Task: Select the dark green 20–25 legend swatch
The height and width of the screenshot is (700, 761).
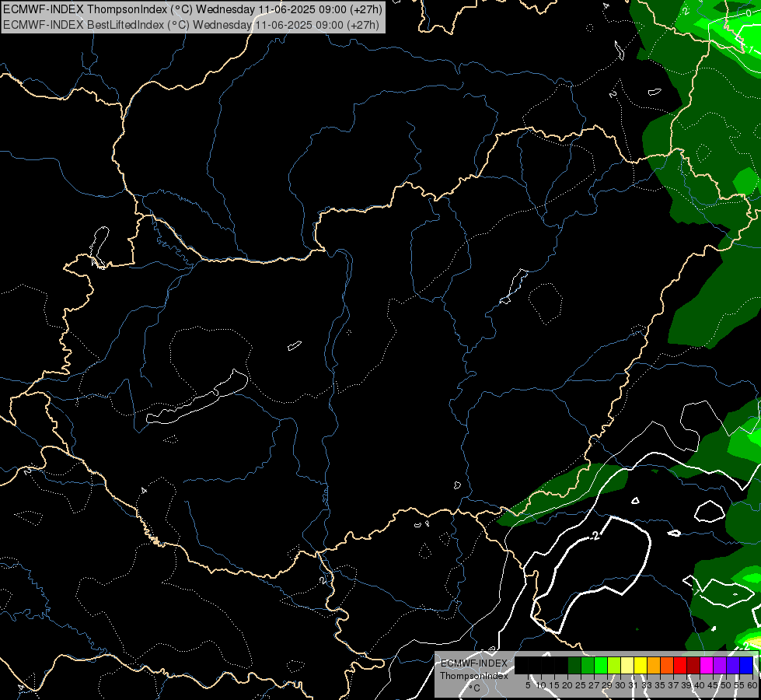Action: pyautogui.click(x=574, y=665)
